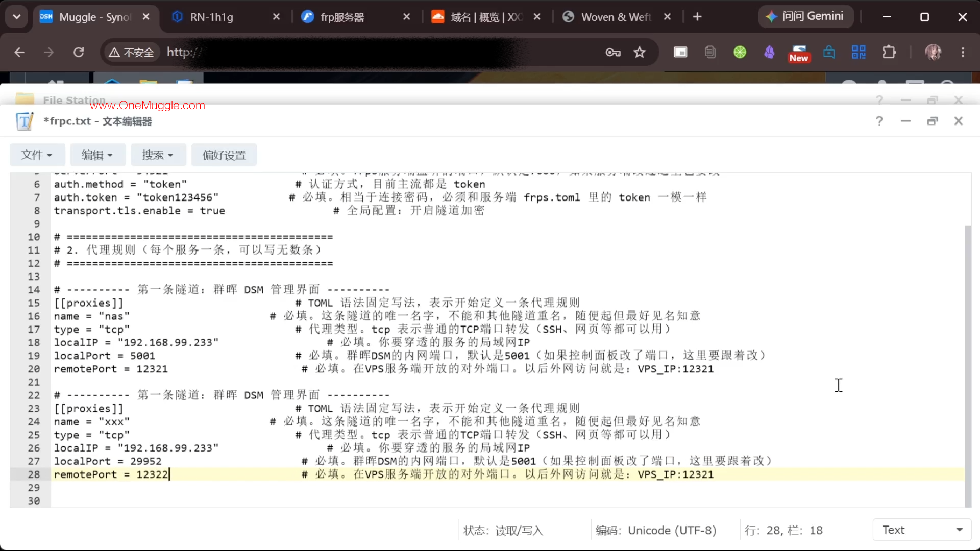Reload the current browser page

79,52
